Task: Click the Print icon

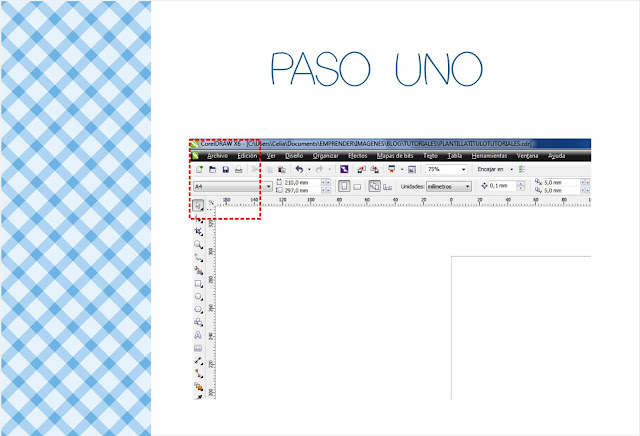Action: [x=238, y=169]
